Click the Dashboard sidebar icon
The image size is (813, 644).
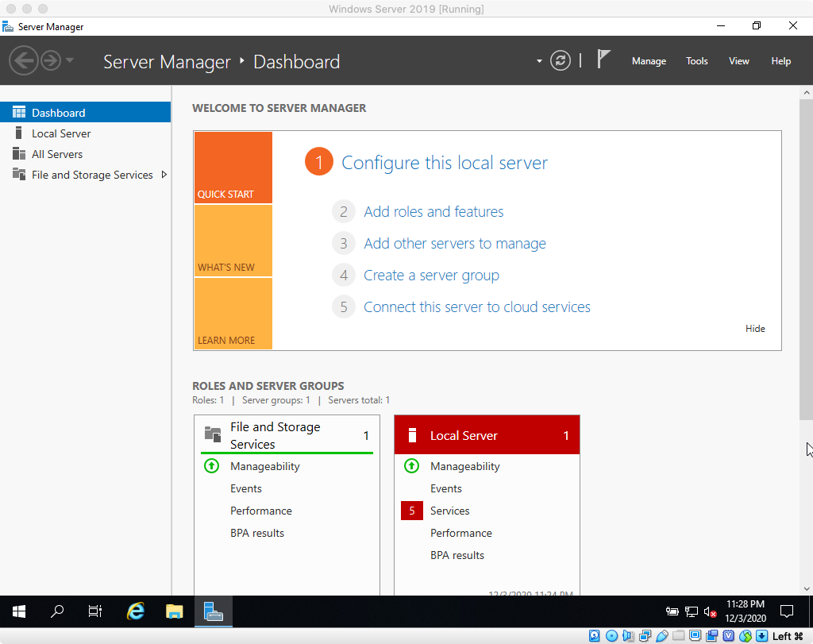pos(19,112)
